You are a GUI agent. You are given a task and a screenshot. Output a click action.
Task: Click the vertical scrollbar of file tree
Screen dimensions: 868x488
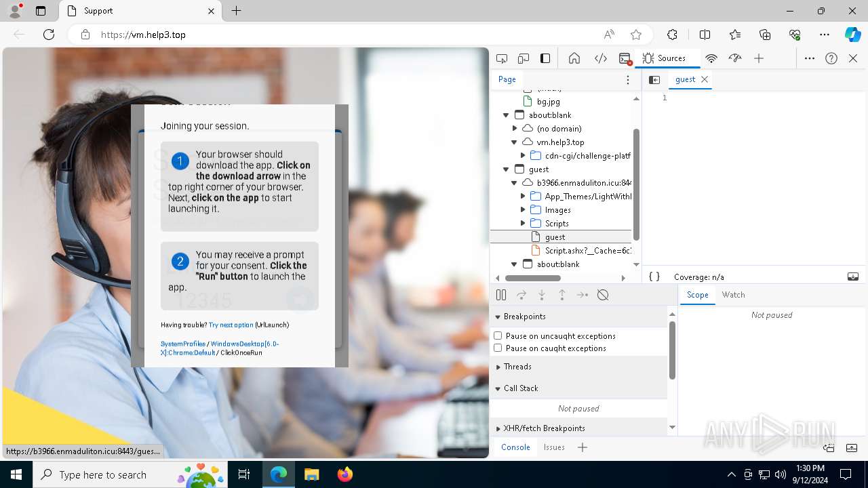tap(636, 183)
